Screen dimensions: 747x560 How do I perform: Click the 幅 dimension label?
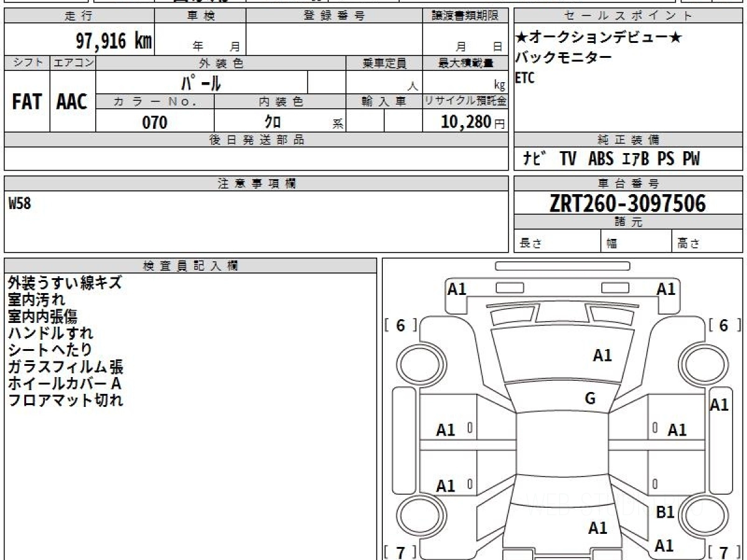click(x=611, y=244)
